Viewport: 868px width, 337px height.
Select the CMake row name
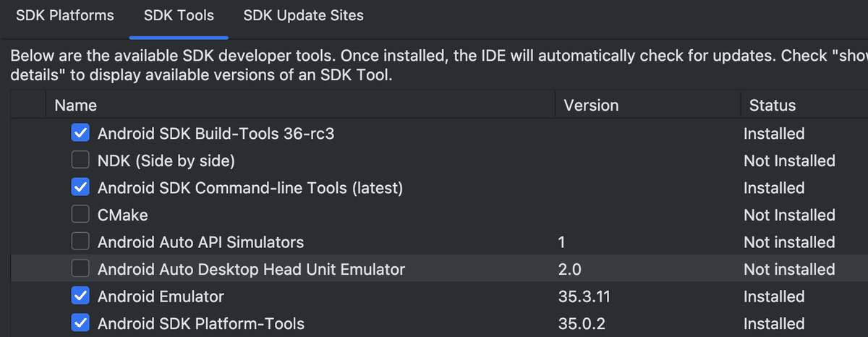point(122,215)
